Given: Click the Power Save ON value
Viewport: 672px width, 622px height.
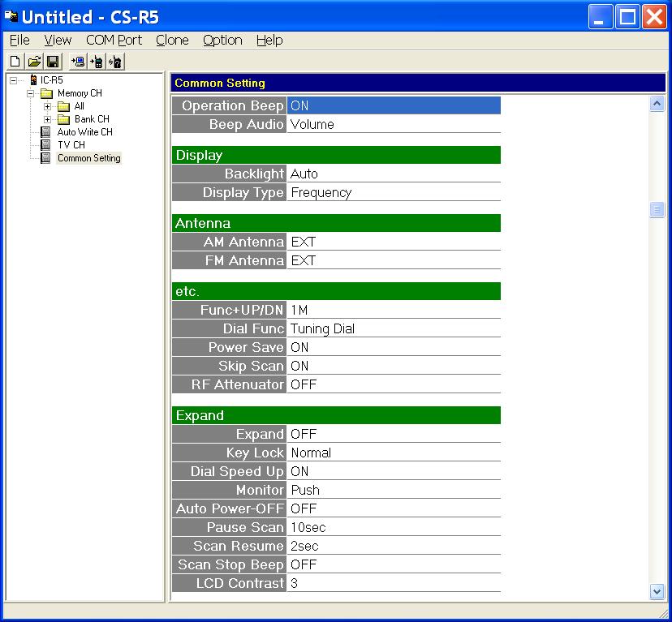Looking at the screenshot, I should coord(394,347).
